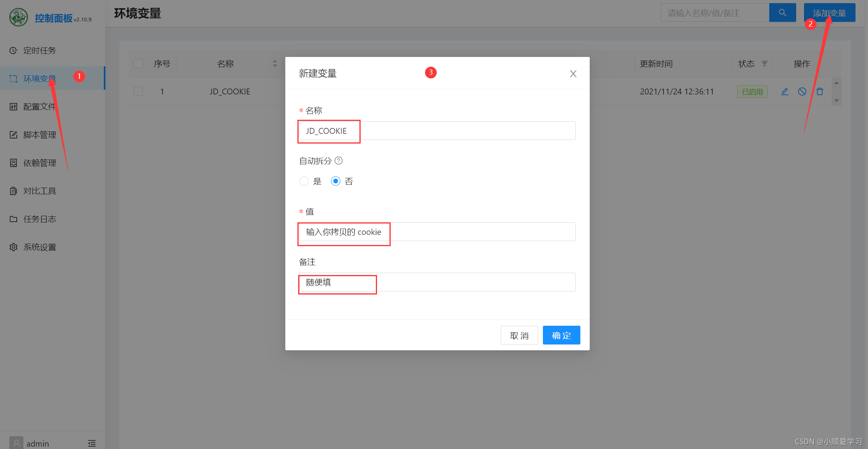The image size is (868, 449).
Task: Click the 任务日志 folder icon
Action: tap(13, 219)
